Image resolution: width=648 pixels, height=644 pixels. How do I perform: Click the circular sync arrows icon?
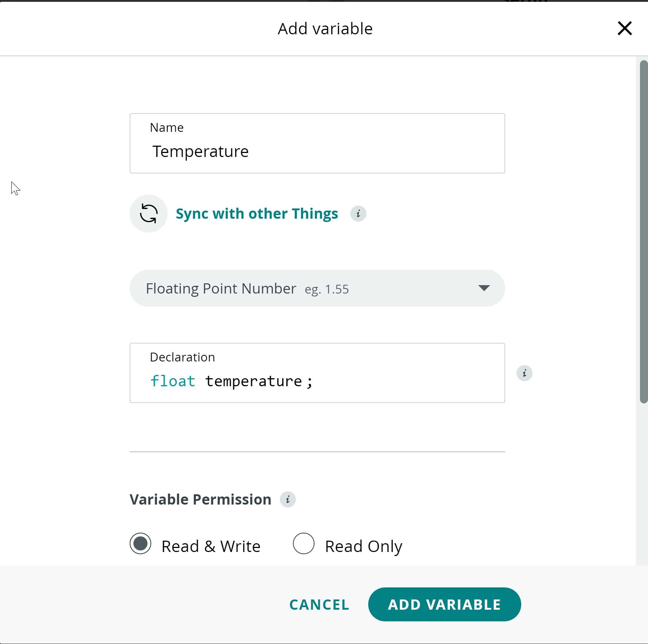pyautogui.click(x=149, y=214)
